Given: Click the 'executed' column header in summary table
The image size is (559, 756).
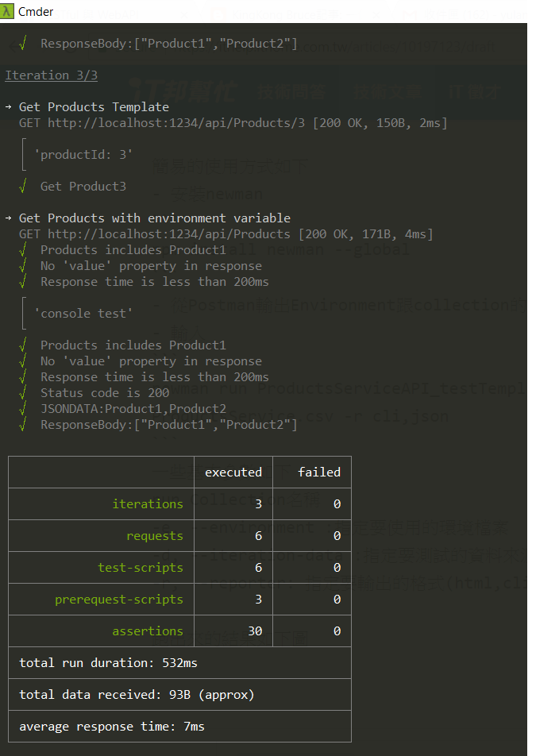Looking at the screenshot, I should 233,472.
